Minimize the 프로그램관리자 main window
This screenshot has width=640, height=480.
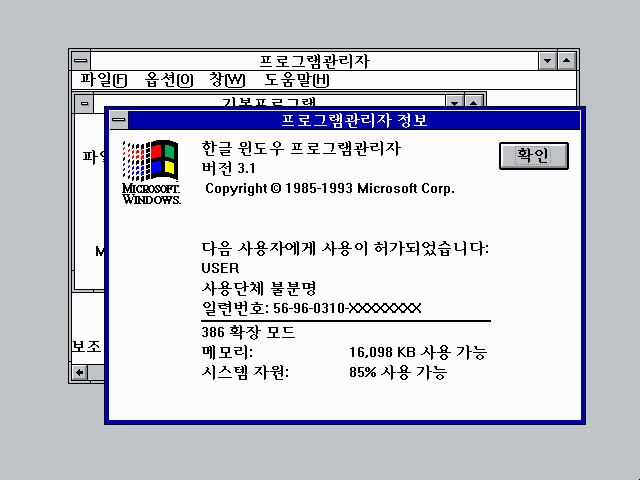tap(547, 61)
